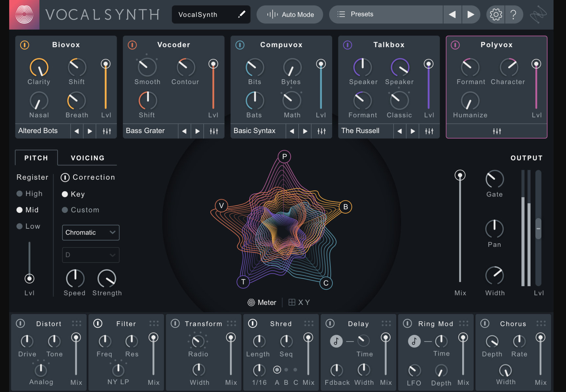Enable the Distort effect power button
Screen dimensions: 566x392
coord(20,324)
